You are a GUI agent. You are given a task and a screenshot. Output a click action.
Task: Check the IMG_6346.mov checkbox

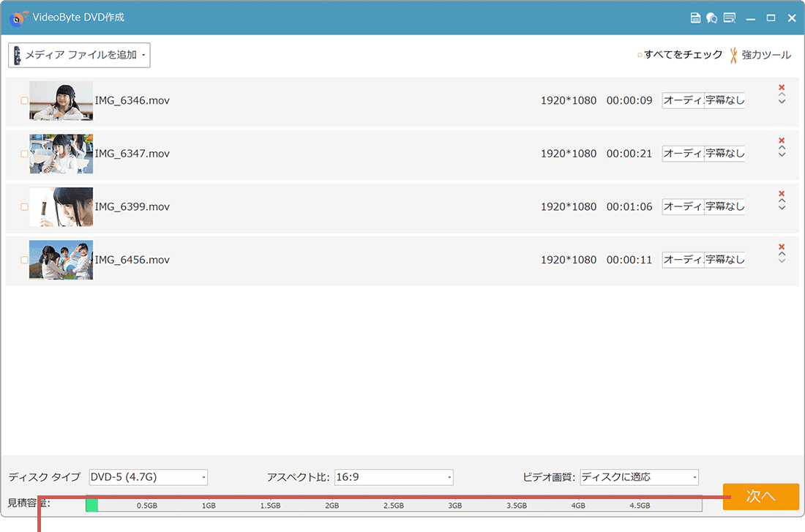[24, 101]
